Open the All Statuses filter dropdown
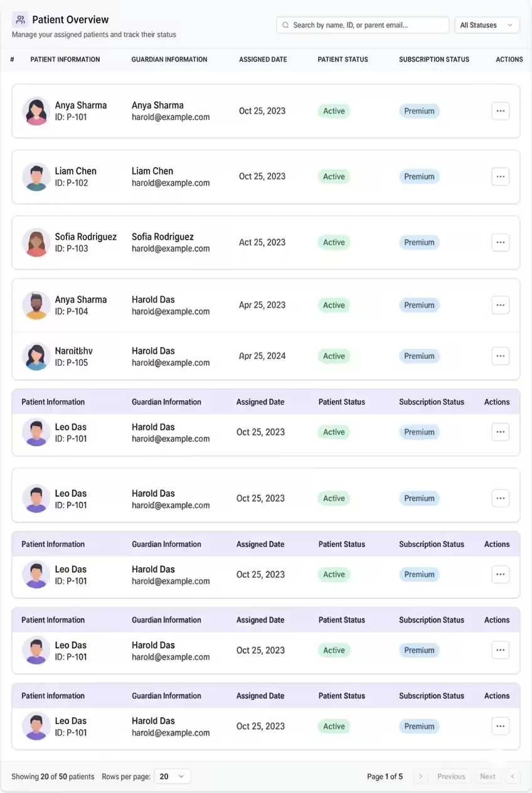Screen dimensions: 532x793 487,25
